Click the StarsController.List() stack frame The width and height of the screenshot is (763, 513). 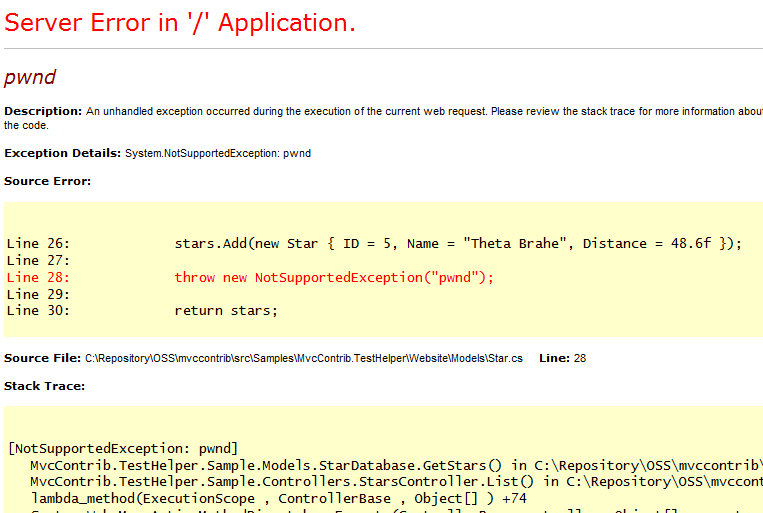(396, 482)
